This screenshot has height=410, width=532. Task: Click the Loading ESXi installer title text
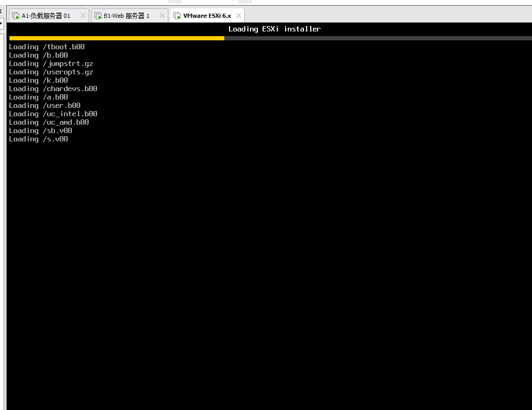click(x=274, y=29)
